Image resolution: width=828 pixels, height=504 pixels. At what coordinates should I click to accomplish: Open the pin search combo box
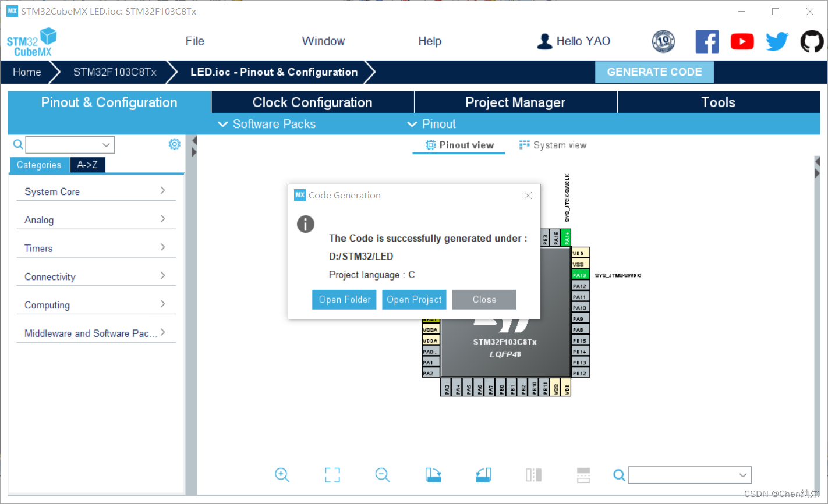pos(690,475)
